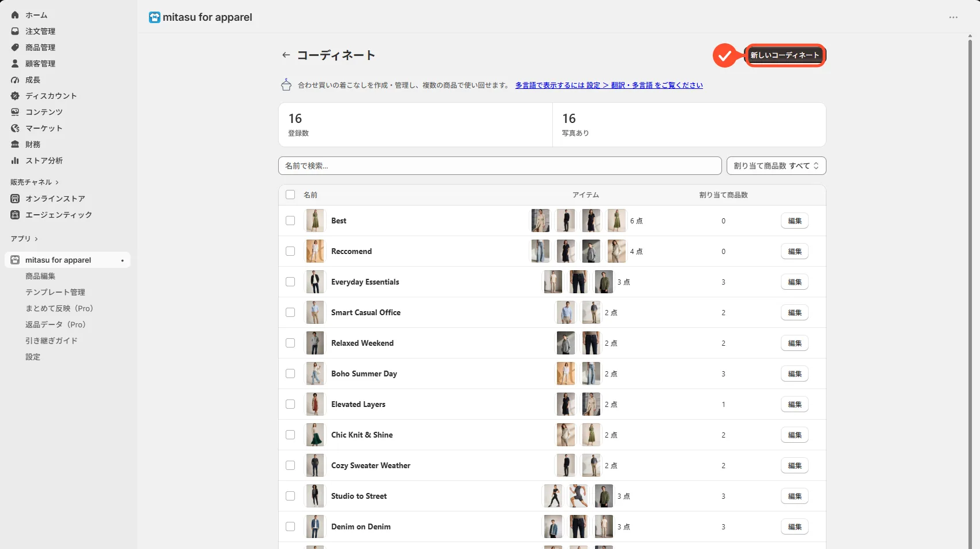Tick the checkbox for Best row
The height and width of the screenshot is (549, 980).
click(x=290, y=221)
